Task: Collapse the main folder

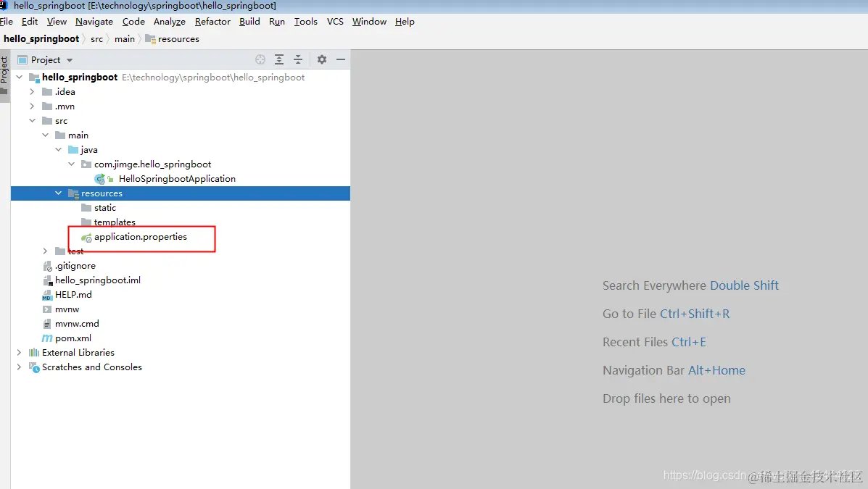Action: point(46,135)
